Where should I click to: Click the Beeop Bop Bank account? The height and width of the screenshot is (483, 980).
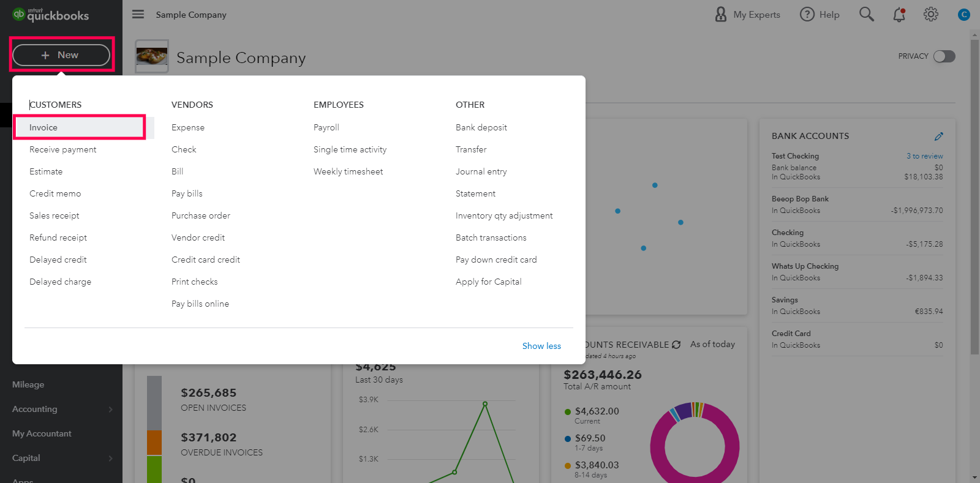(800, 199)
